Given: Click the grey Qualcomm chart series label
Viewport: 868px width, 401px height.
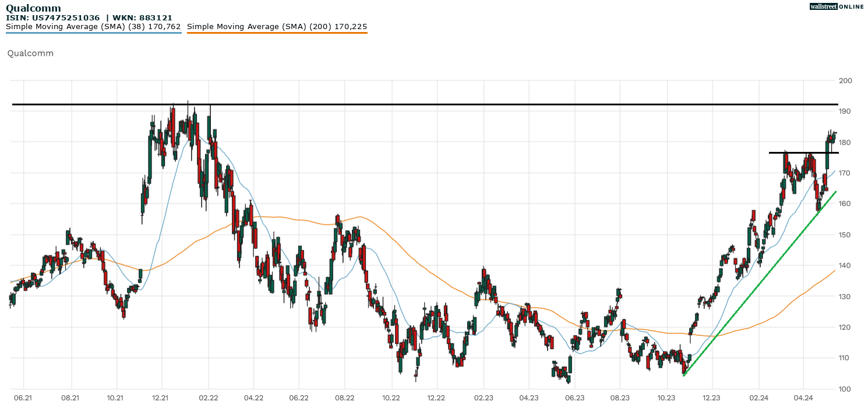Looking at the screenshot, I should pos(30,53).
